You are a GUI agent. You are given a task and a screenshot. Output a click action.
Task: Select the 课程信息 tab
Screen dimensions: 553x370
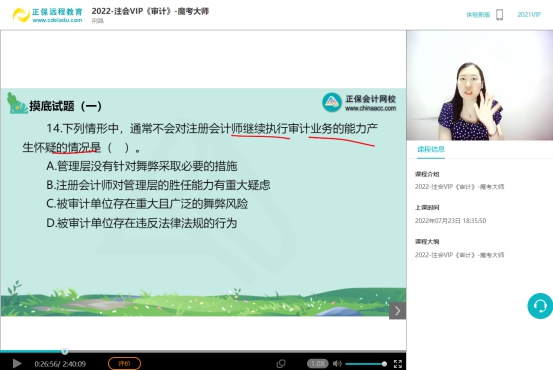click(x=431, y=149)
